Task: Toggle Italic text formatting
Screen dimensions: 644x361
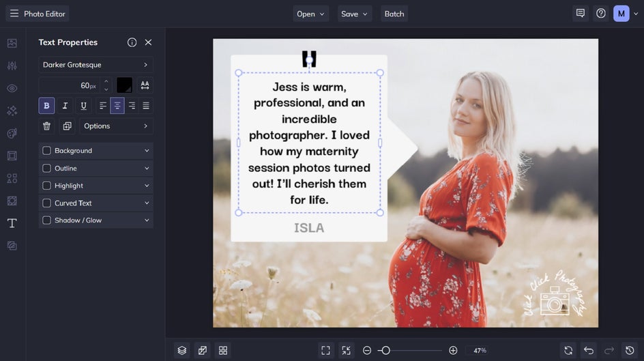Action: pyautogui.click(x=65, y=106)
